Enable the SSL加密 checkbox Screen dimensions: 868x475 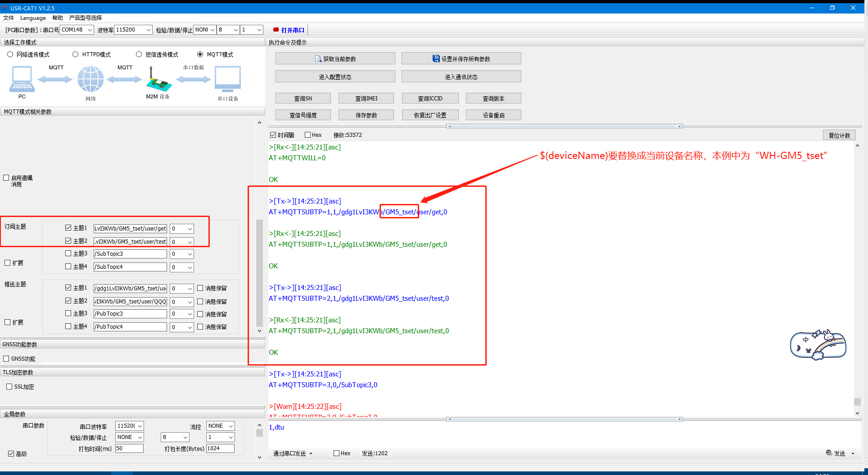pyautogui.click(x=9, y=387)
